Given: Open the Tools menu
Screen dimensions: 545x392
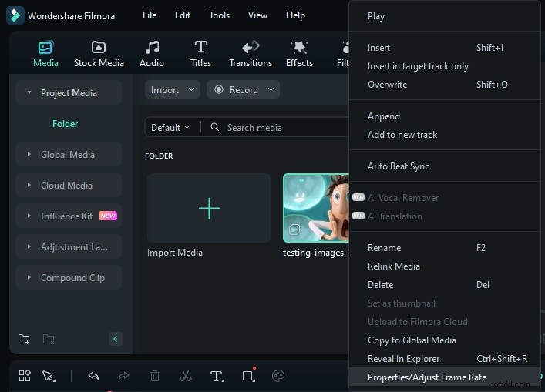Looking at the screenshot, I should pyautogui.click(x=219, y=15).
